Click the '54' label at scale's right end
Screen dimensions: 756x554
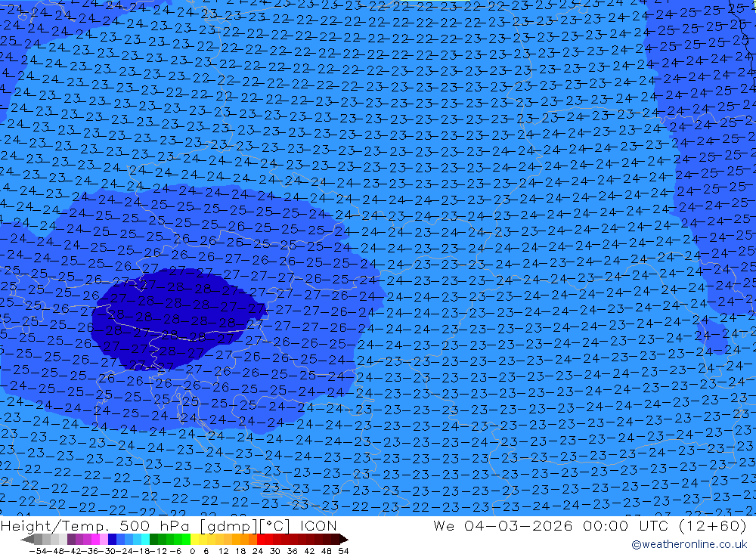coord(343,551)
